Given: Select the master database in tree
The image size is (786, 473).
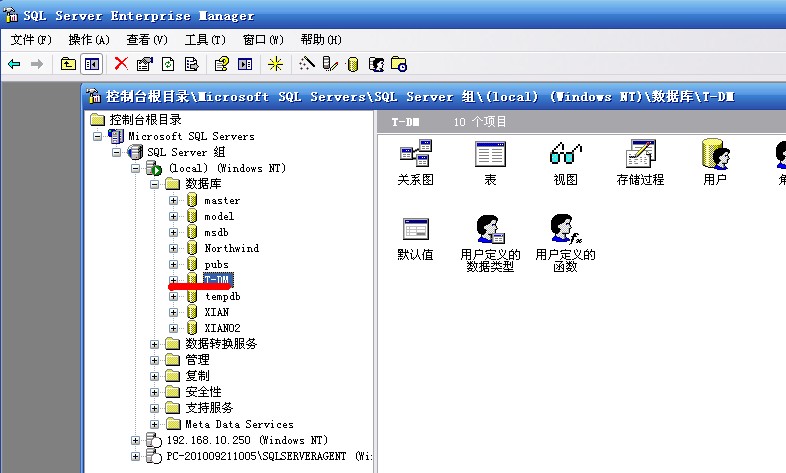Looking at the screenshot, I should [x=221, y=200].
